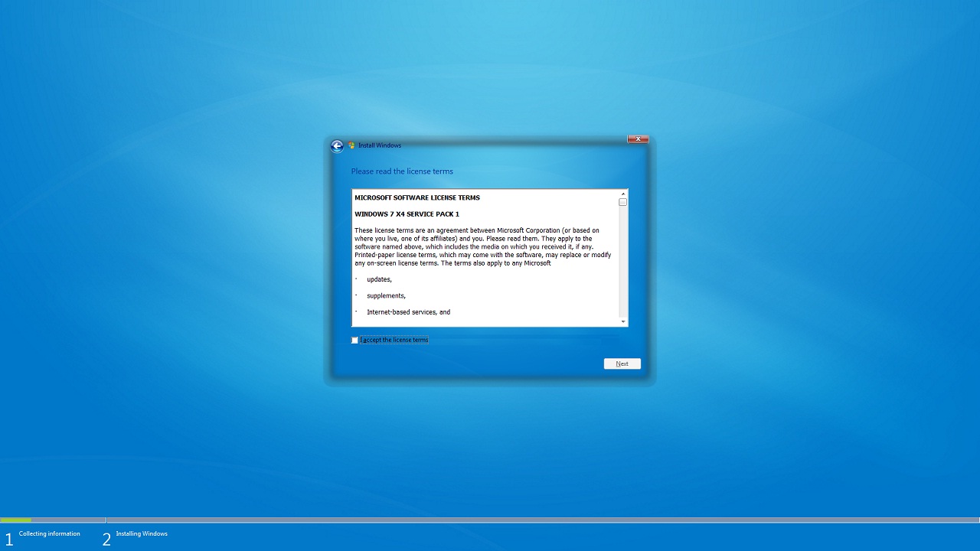Image resolution: width=980 pixels, height=551 pixels.
Task: Click the green installation progress bar
Action: 16,520
